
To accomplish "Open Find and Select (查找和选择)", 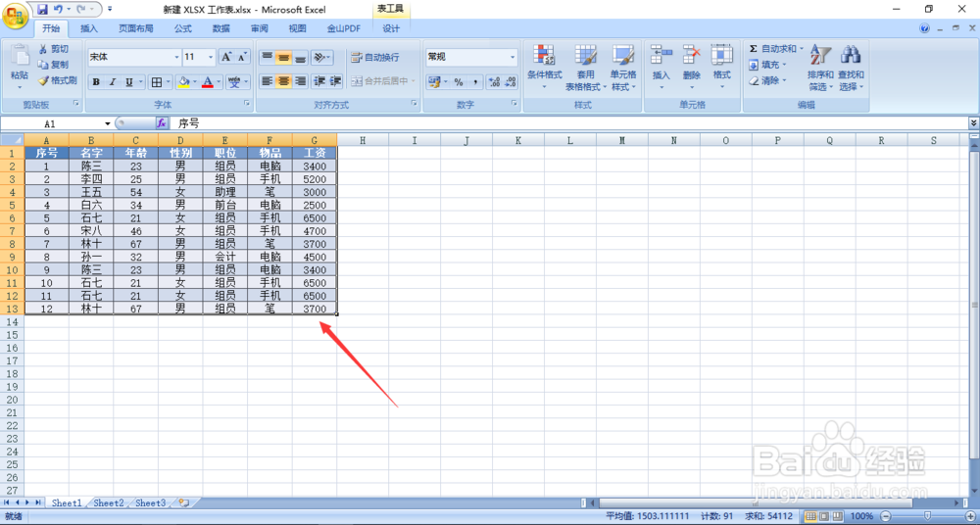I will click(x=851, y=68).
